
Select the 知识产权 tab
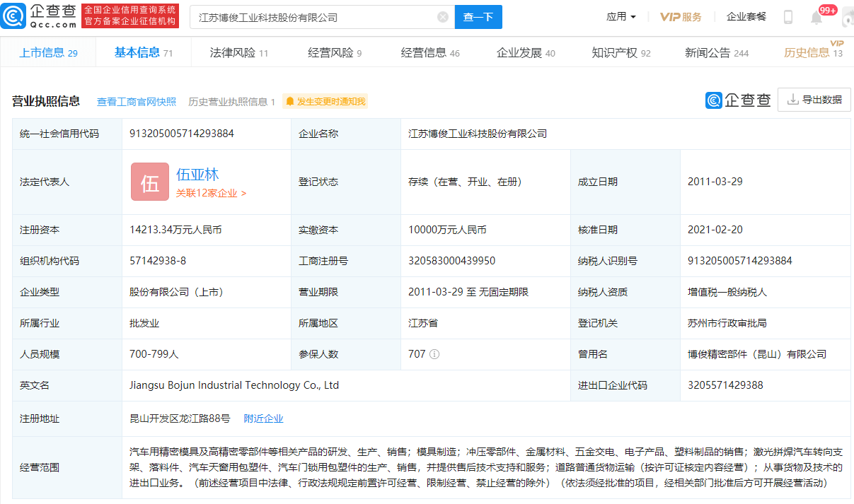coord(621,53)
